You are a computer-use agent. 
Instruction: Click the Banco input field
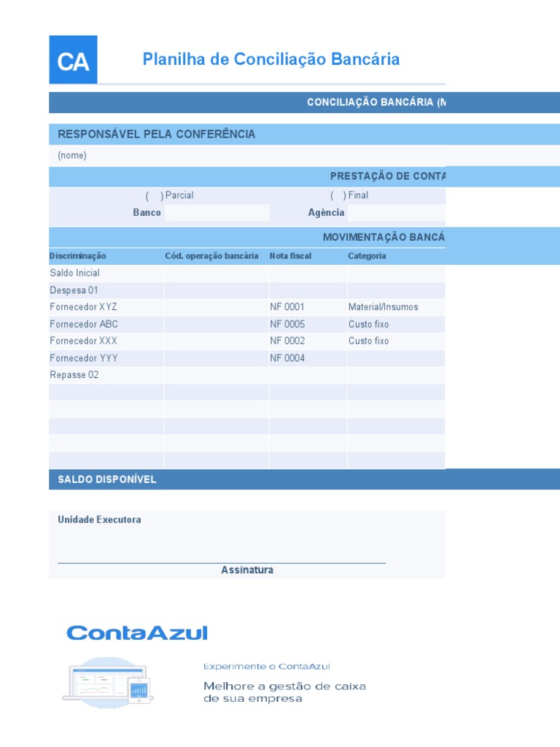[217, 212]
